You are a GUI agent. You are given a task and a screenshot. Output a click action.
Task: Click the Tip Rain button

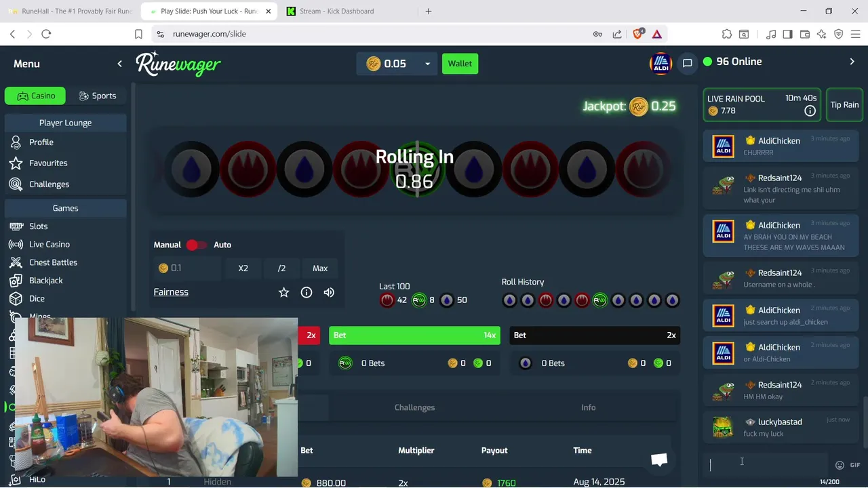[x=844, y=105]
